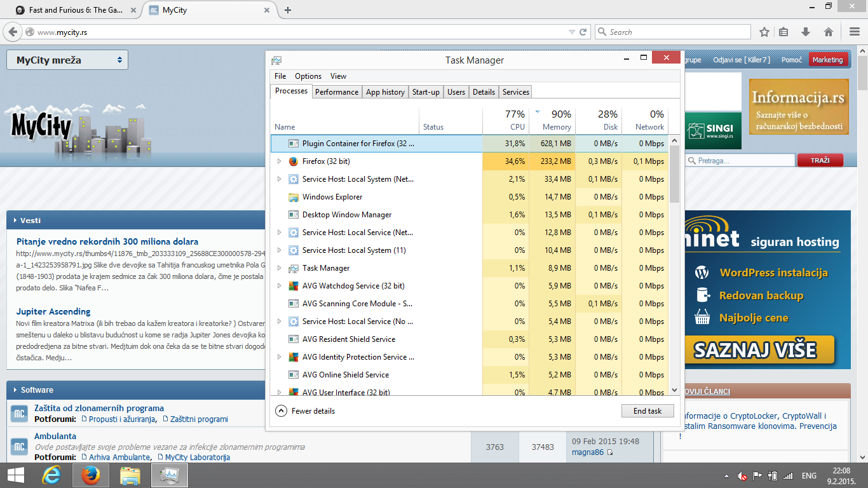Image resolution: width=868 pixels, height=488 pixels.
Task: Expand Service Host: Local System (11)
Action: [279, 250]
